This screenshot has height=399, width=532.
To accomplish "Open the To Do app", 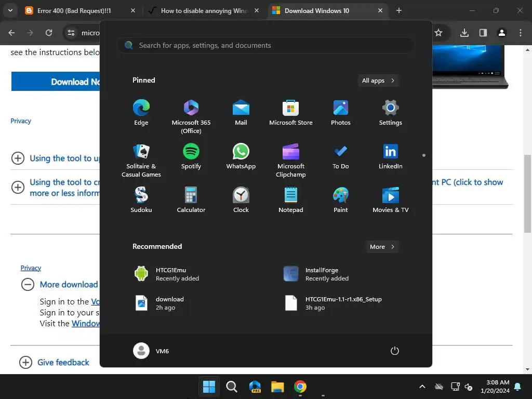I will coord(341,156).
